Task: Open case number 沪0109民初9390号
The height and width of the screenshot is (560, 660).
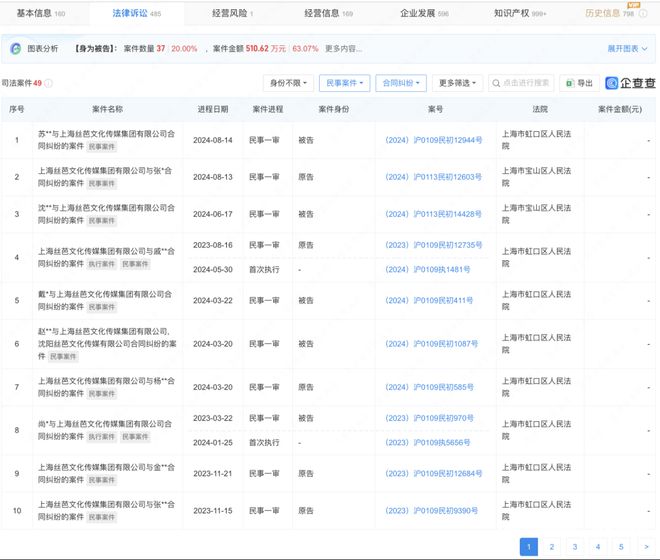Action: 431,511
